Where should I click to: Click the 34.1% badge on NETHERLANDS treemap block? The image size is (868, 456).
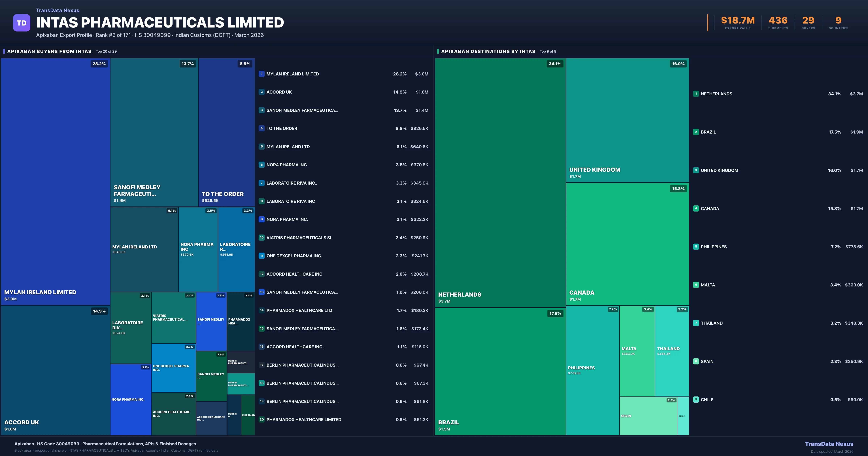click(555, 63)
